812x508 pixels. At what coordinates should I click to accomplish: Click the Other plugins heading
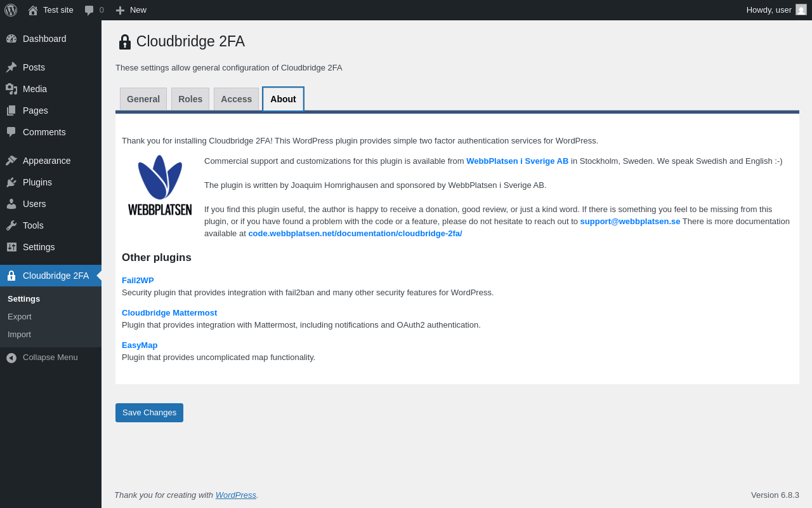pyautogui.click(x=157, y=258)
